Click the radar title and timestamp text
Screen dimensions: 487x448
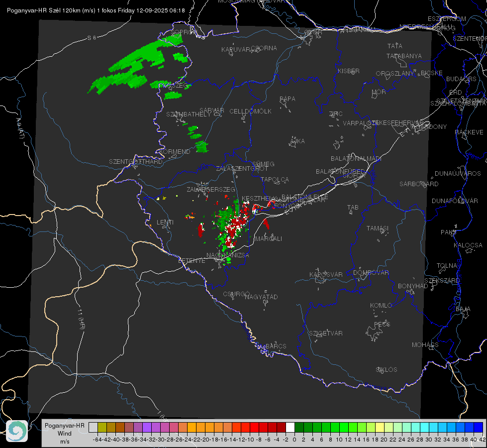[x=96, y=10]
